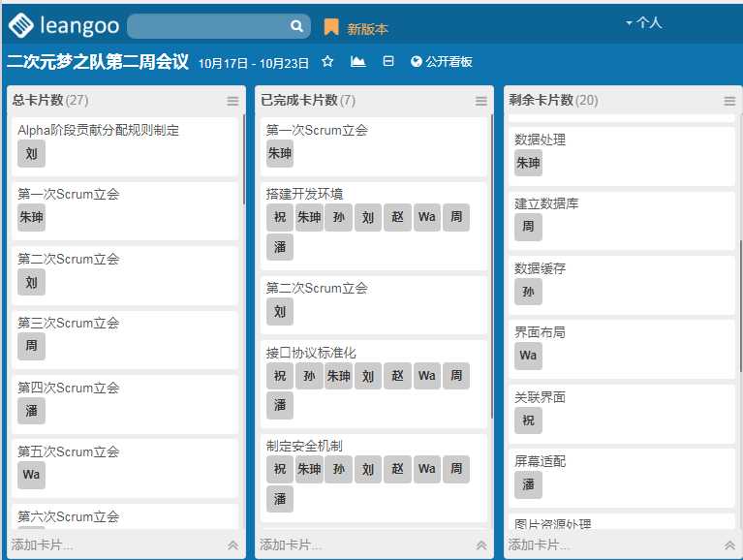Open the 数据缓存 card
The height and width of the screenshot is (560, 743).
[x=622, y=285]
